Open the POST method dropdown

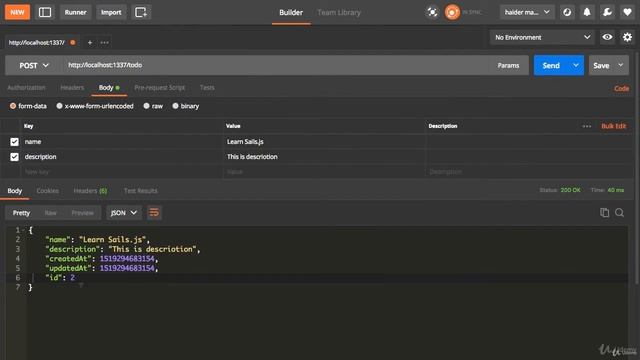click(34, 65)
